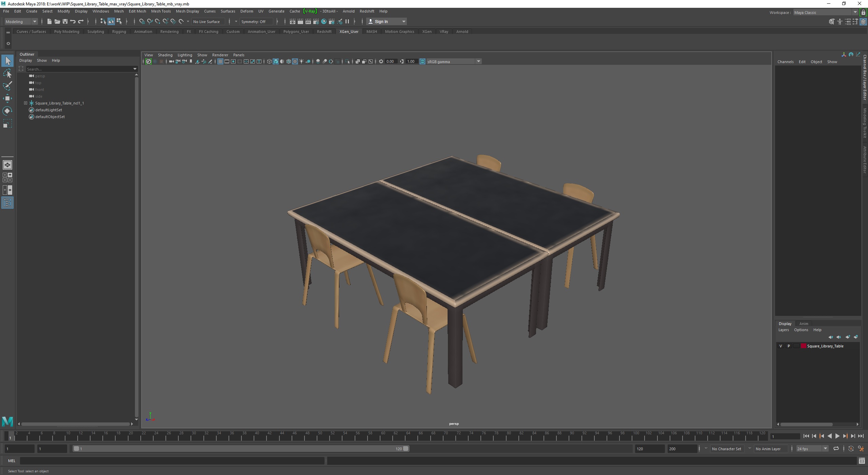Open the 24 fps frame rate dropdown

(812, 449)
